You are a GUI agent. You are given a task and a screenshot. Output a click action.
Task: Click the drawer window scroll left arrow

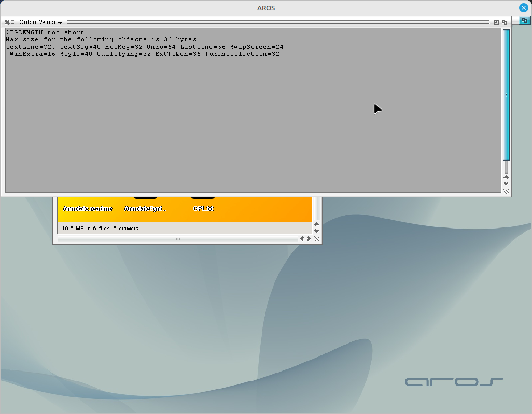302,239
